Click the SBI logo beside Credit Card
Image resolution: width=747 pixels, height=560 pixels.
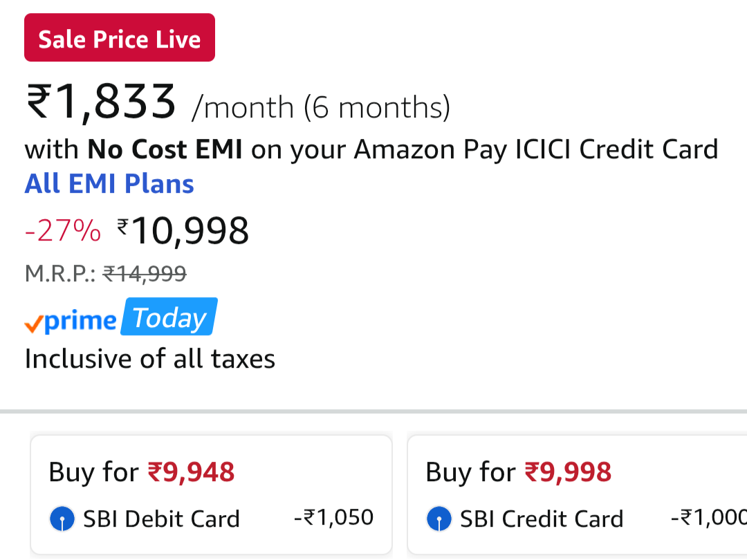pyautogui.click(x=439, y=519)
